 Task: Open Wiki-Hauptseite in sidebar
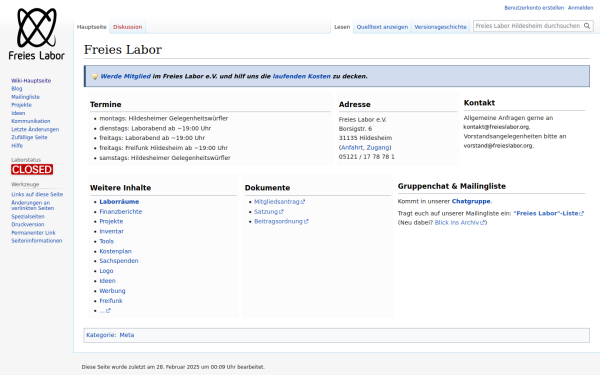coord(31,81)
